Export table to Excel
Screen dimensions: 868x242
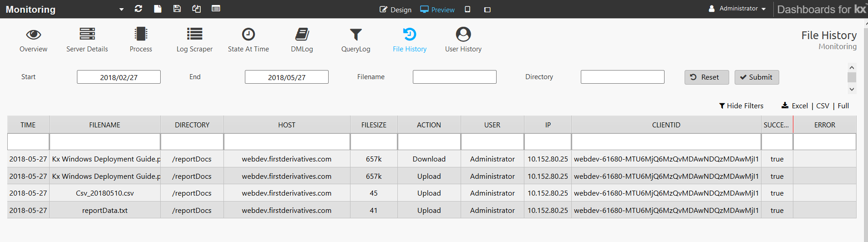800,106
